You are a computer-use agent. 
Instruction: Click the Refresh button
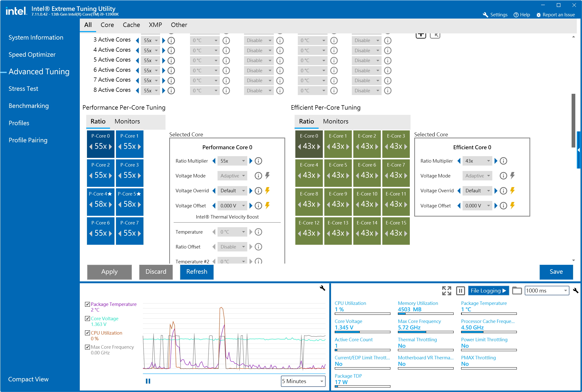(197, 272)
